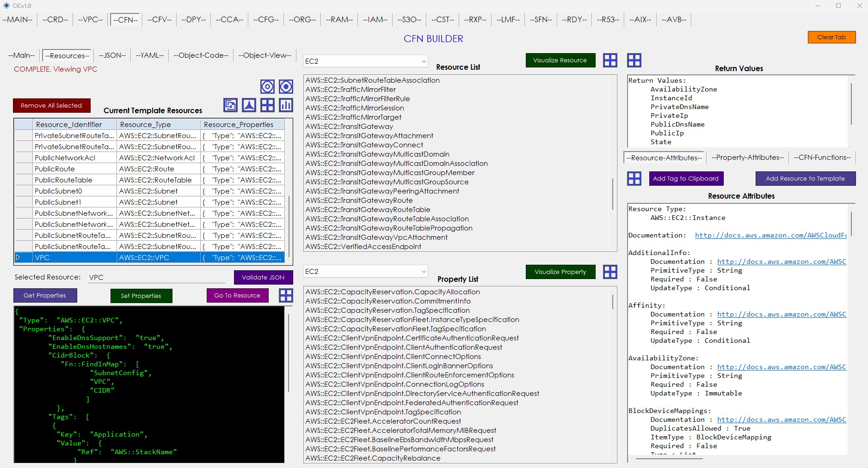This screenshot has height=468, width=868.
Task: Click grid icon next to Go To Resource
Action: tap(286, 296)
